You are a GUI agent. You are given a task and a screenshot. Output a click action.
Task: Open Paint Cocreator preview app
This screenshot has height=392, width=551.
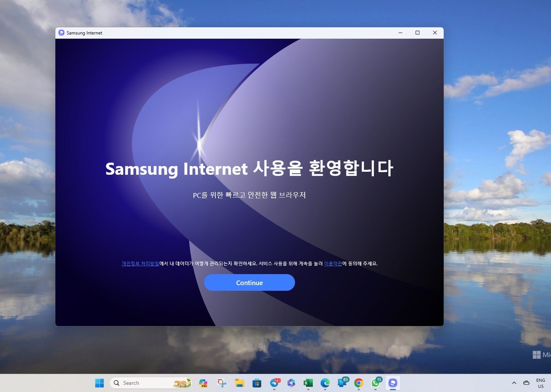pos(203,383)
